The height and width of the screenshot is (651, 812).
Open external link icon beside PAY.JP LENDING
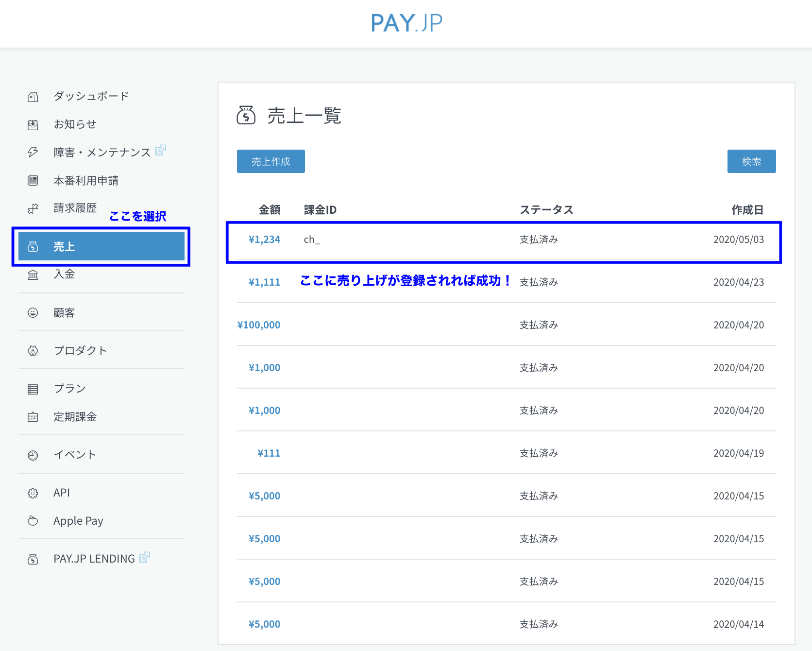144,557
